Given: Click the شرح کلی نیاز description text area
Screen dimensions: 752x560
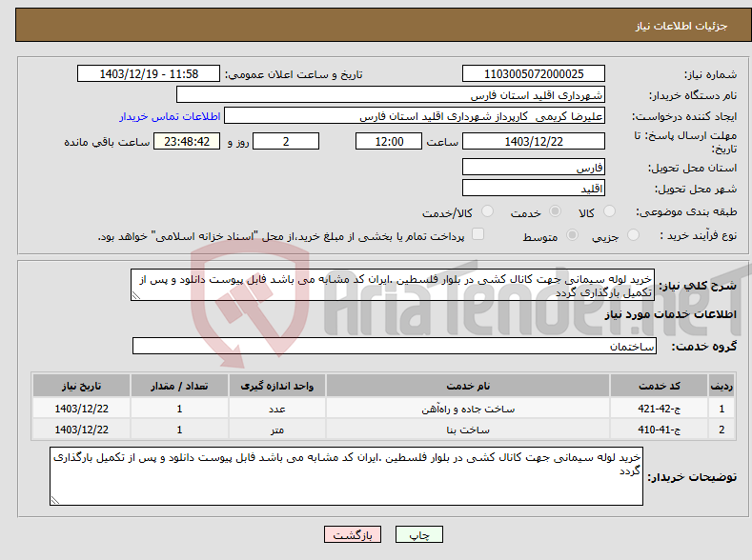Looking at the screenshot, I should pos(393,285).
